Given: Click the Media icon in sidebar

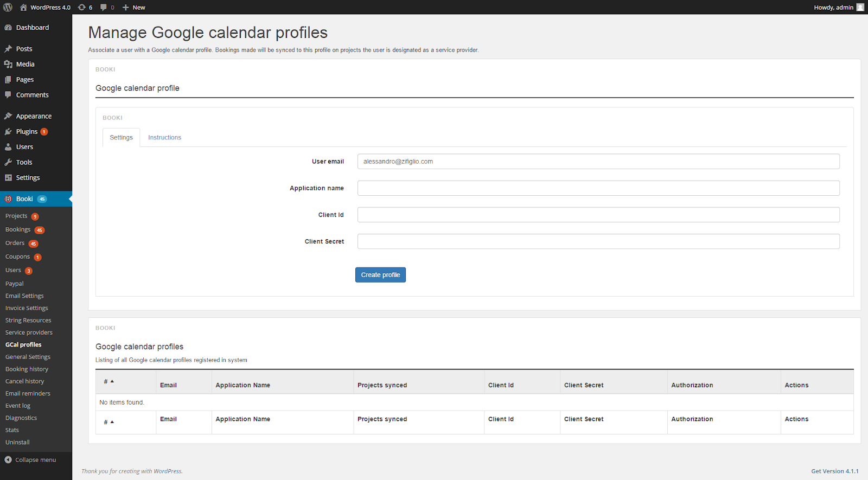Looking at the screenshot, I should tap(8, 64).
